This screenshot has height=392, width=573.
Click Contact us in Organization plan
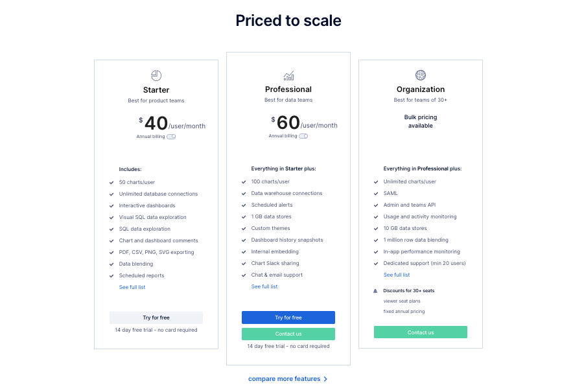[421, 332]
